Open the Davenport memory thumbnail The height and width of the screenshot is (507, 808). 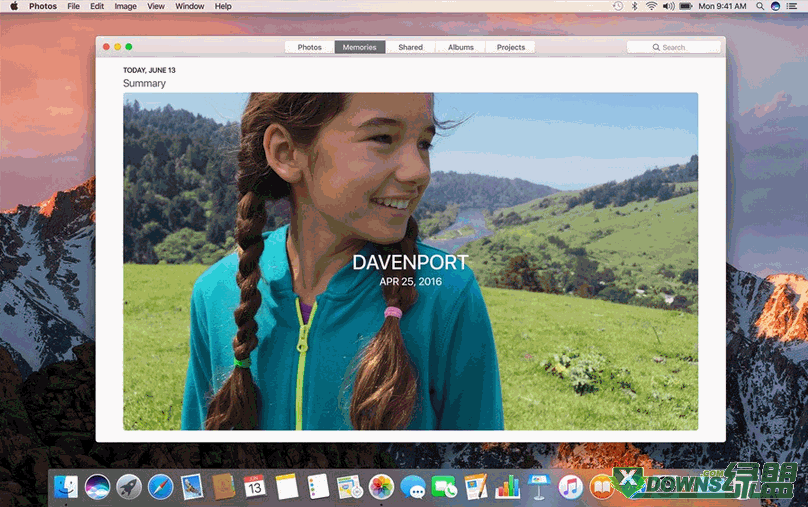pos(411,261)
